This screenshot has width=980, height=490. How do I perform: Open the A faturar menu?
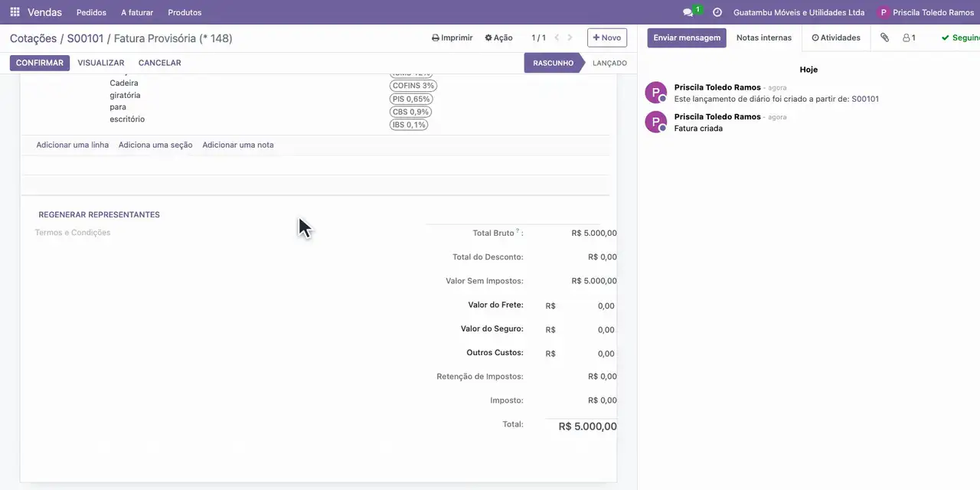coord(137,12)
